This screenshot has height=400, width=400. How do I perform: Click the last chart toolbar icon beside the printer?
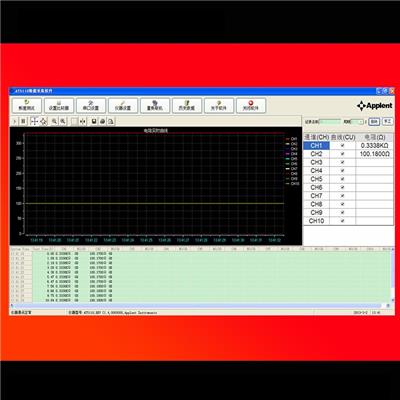[111, 122]
